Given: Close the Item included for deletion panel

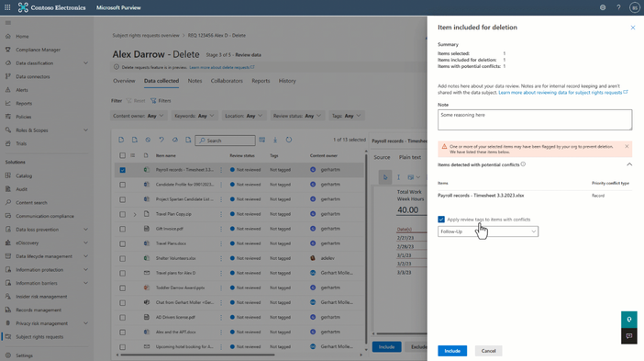Looking at the screenshot, I should coord(632,28).
